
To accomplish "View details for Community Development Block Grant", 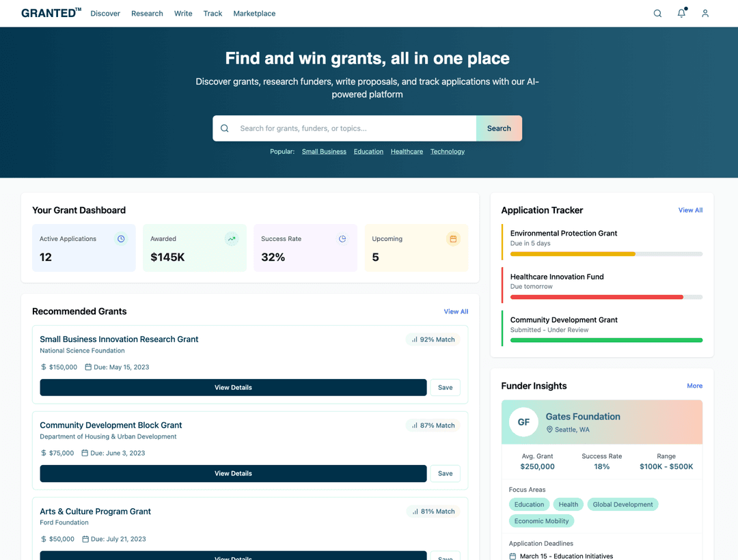I will (x=233, y=473).
